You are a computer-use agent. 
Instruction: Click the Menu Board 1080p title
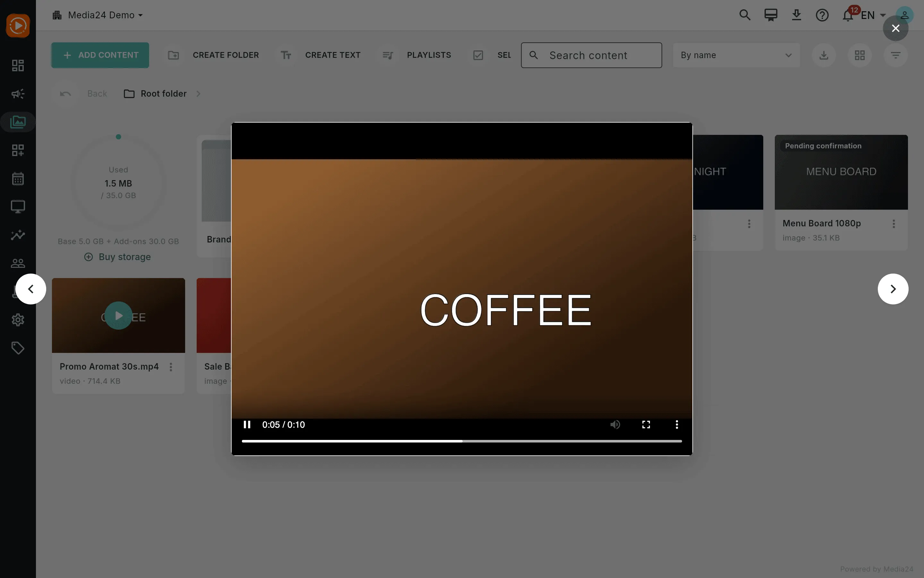point(822,223)
